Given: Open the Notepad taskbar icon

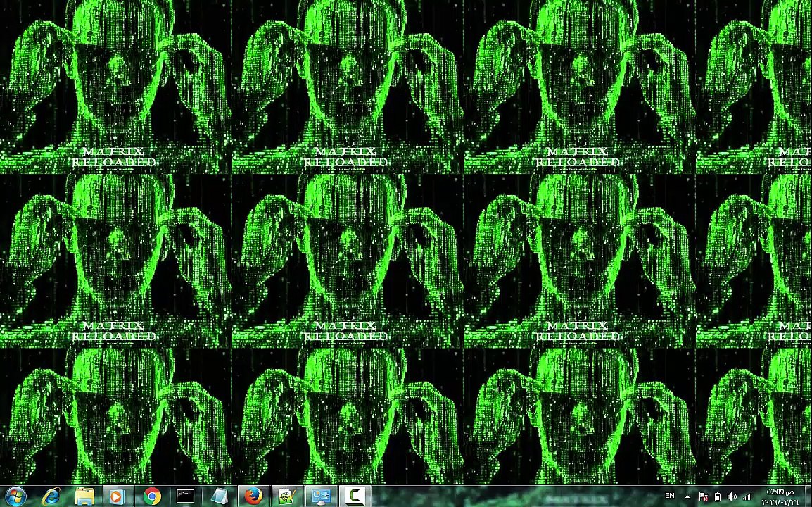Looking at the screenshot, I should click(x=219, y=496).
